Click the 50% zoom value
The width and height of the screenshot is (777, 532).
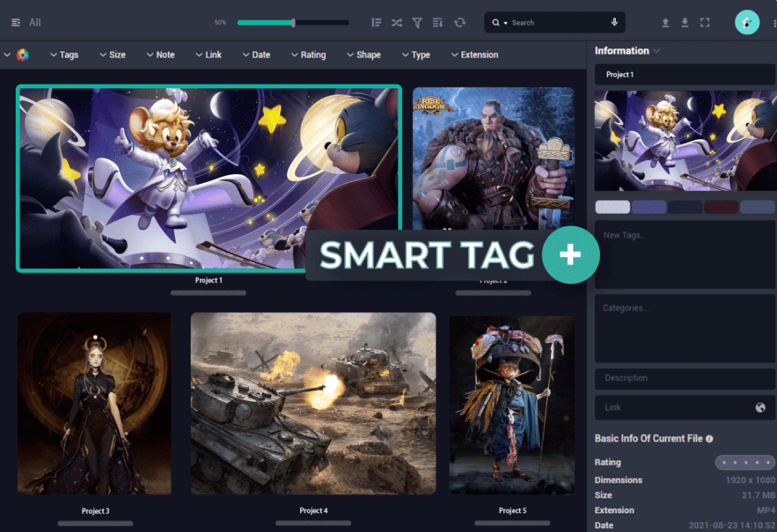click(x=220, y=22)
